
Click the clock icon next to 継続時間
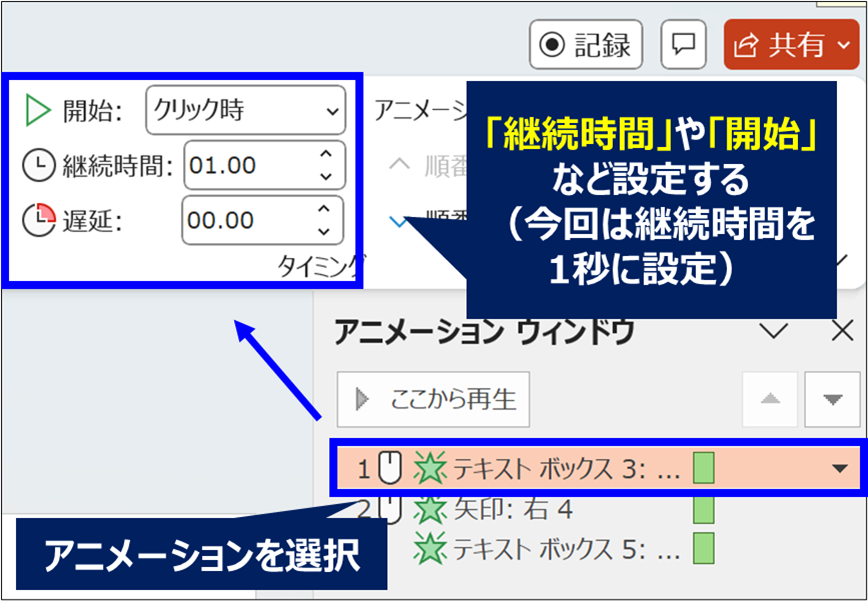coord(37,163)
